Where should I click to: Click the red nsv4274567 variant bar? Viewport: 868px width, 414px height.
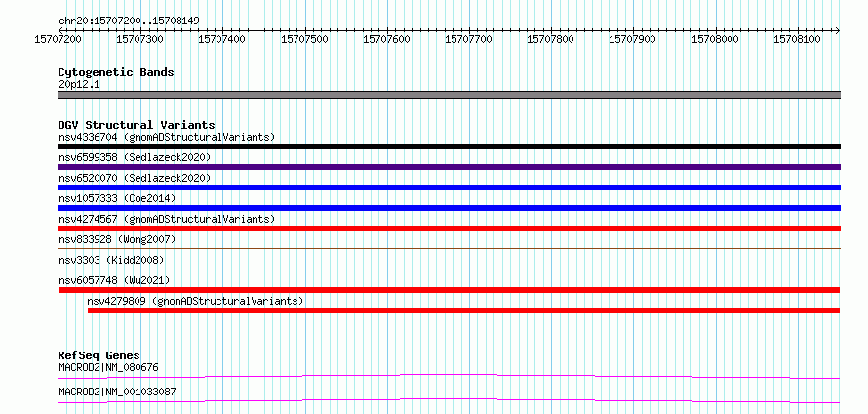coord(449,228)
